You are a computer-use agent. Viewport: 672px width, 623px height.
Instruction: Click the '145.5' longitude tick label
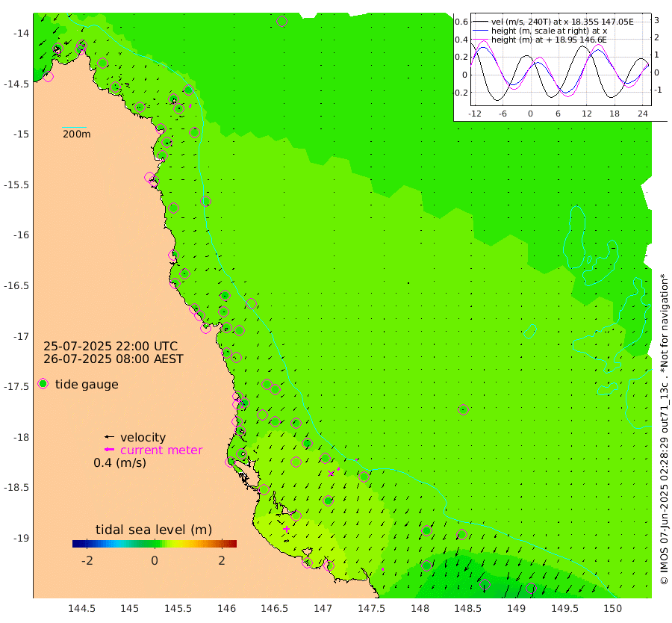coord(178,608)
